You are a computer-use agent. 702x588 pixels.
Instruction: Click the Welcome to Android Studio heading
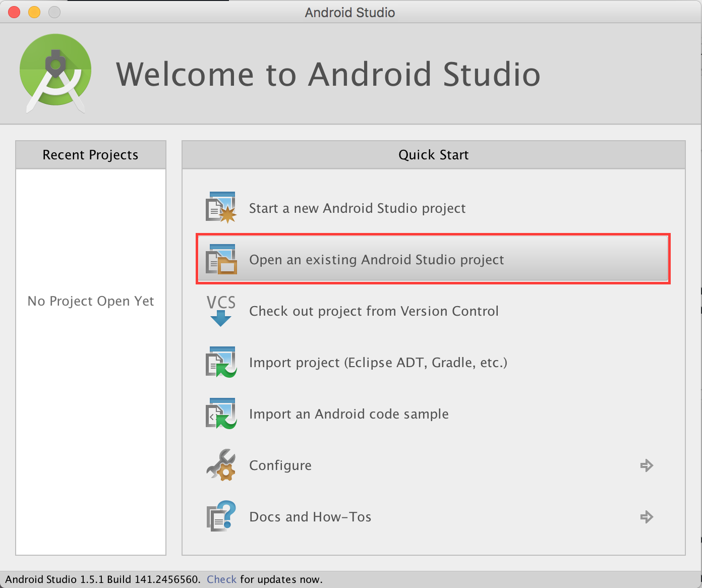point(328,74)
